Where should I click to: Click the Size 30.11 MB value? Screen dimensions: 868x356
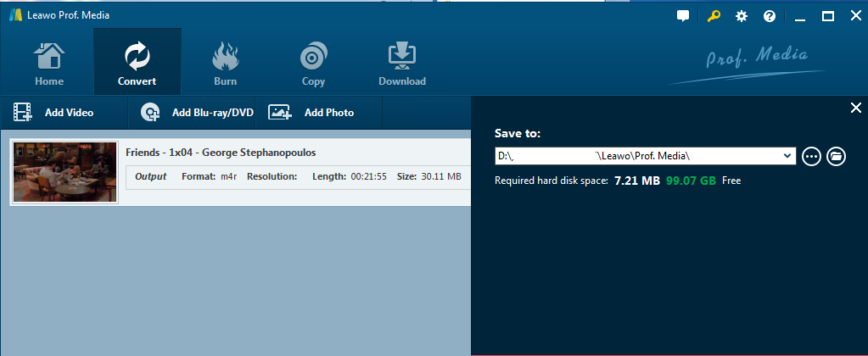[440, 177]
